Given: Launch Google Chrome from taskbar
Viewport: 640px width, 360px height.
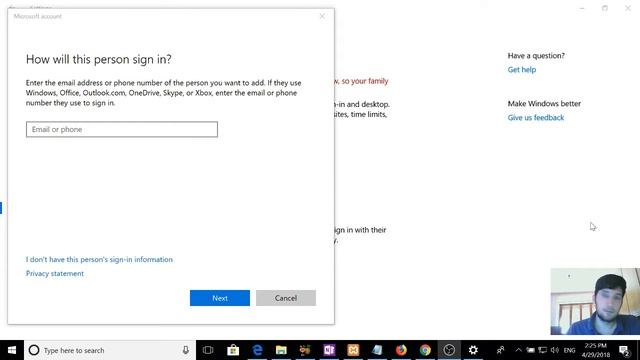Looking at the screenshot, I should (425, 350).
